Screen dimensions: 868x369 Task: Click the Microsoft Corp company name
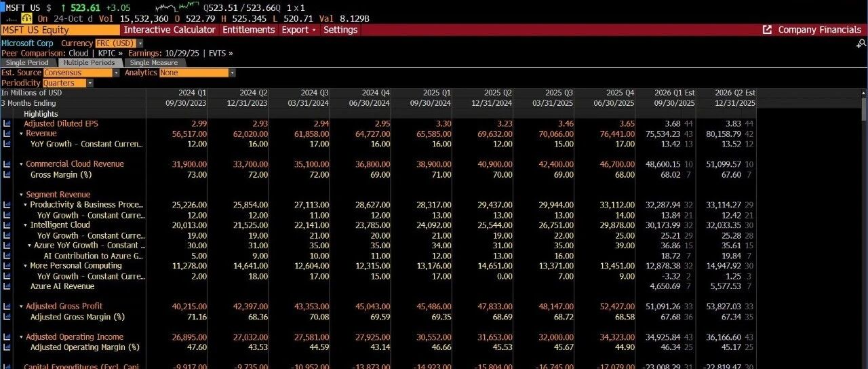point(27,43)
